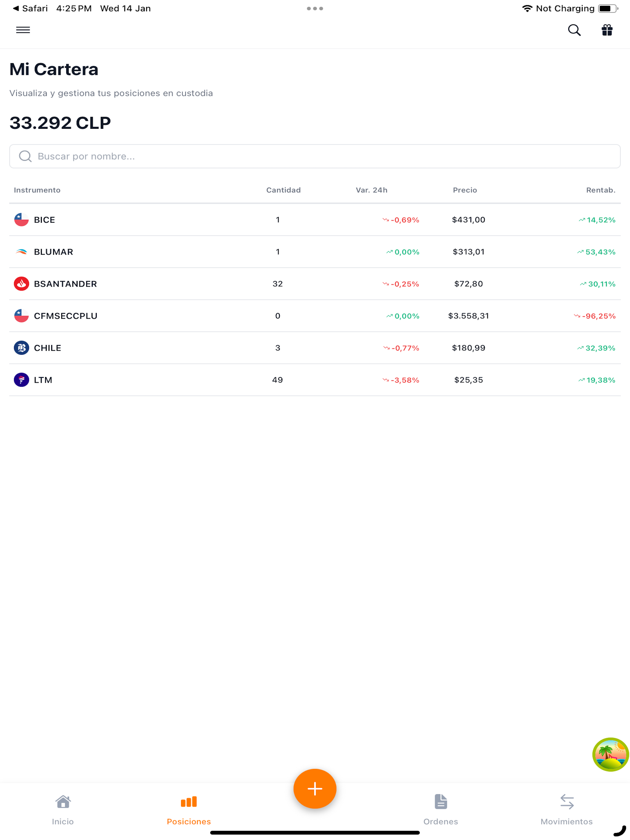Open the CHILE position row
Screen dimensions: 630x840
(x=315, y=348)
